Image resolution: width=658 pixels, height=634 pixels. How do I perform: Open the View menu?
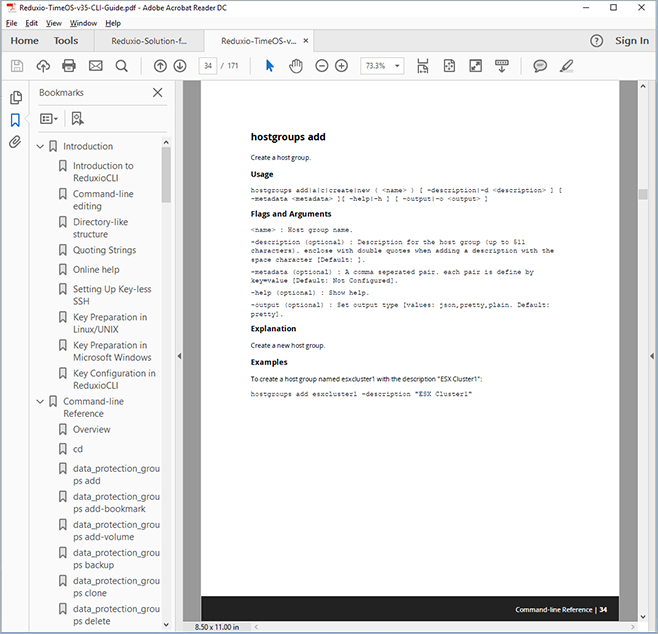coord(54,23)
